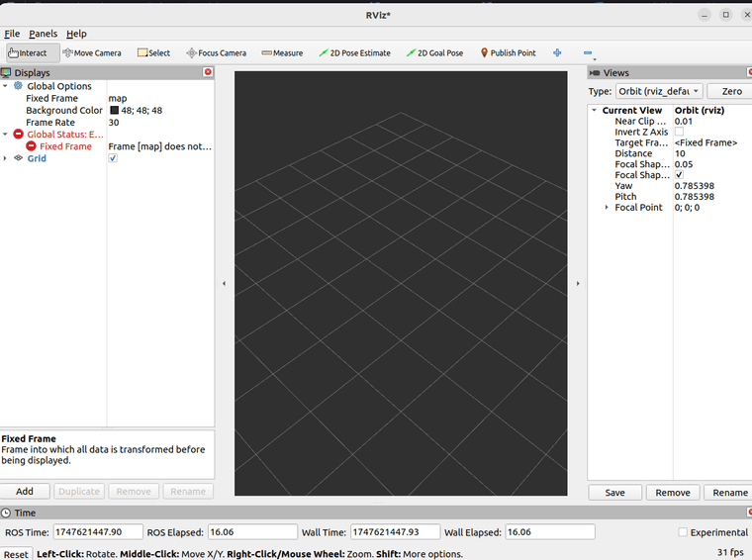
Task: Collapse the Current View tree node
Action: coord(595,110)
